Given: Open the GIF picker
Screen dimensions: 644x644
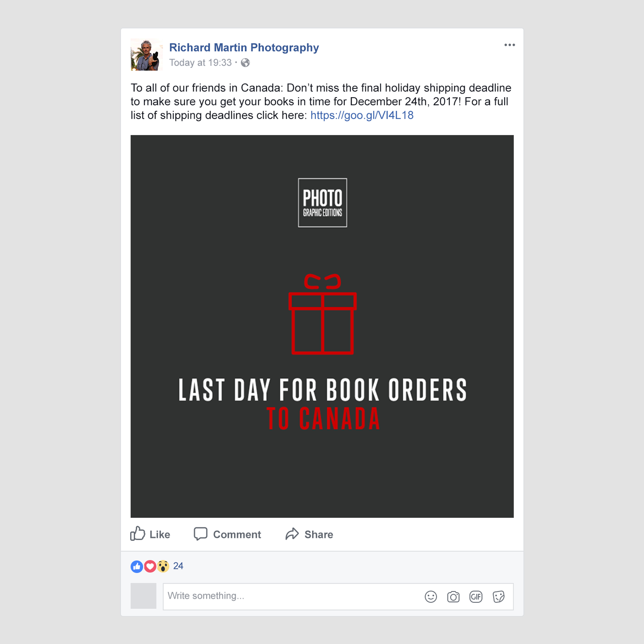Looking at the screenshot, I should pos(476,597).
